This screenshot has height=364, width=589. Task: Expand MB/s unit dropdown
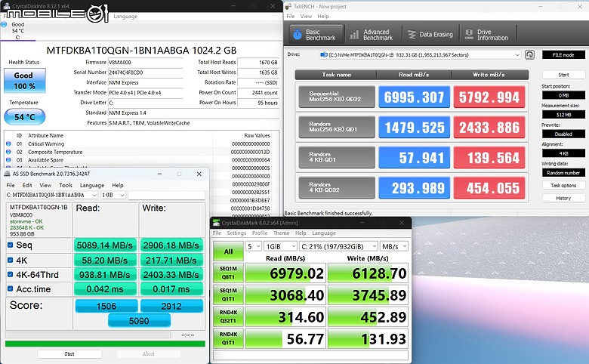tap(394, 246)
